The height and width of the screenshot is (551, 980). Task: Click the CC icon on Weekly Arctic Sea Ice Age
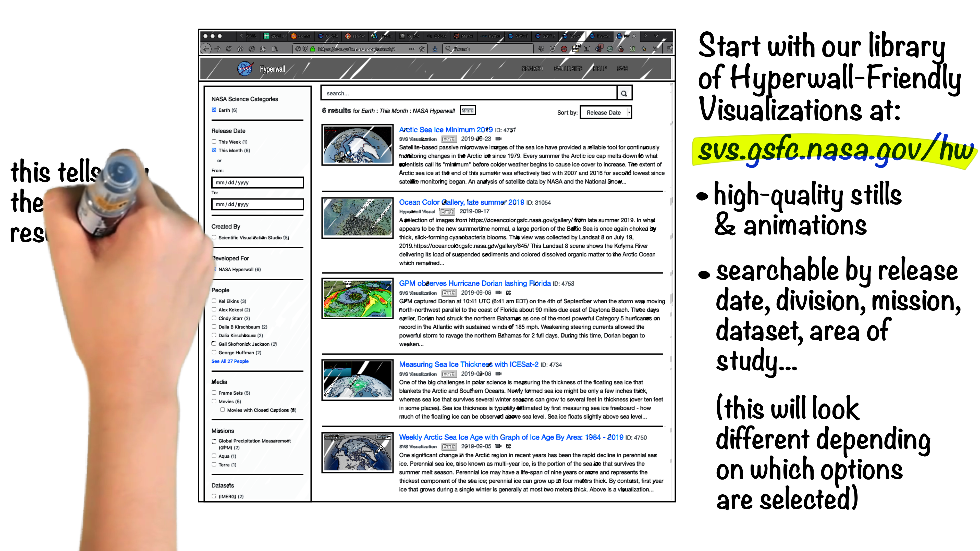point(508,446)
